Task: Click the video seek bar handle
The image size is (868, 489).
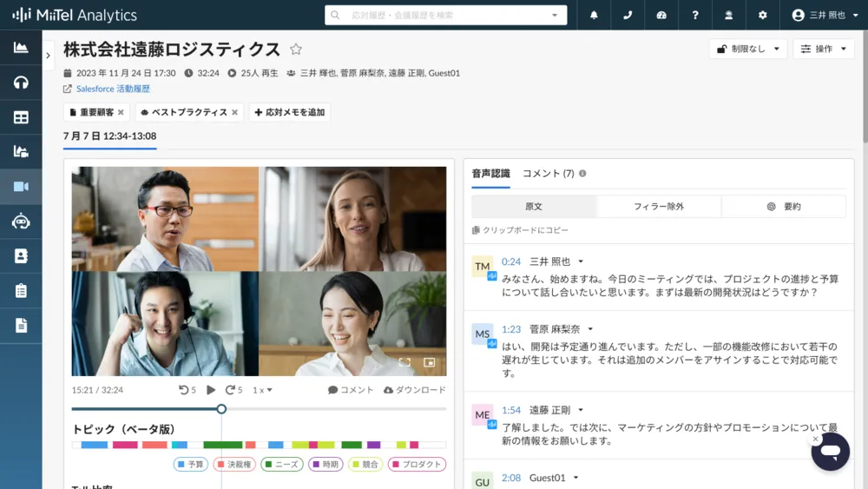Action: pyautogui.click(x=221, y=409)
